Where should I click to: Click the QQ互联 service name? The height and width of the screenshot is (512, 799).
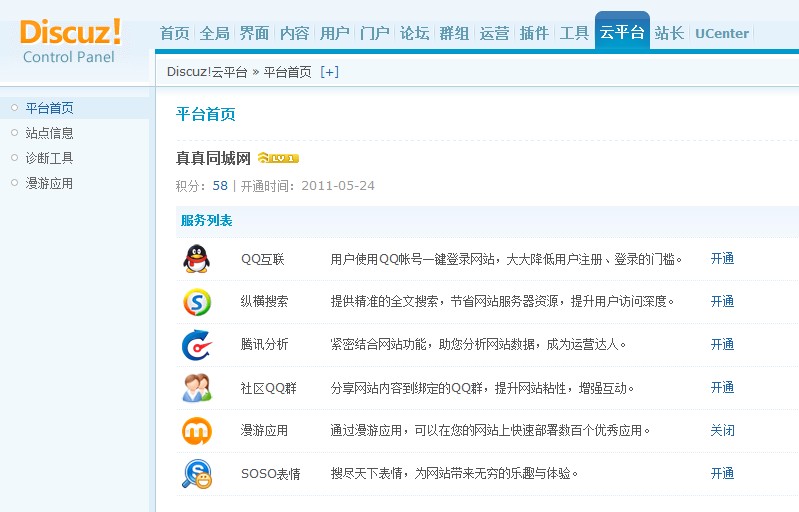click(x=262, y=259)
